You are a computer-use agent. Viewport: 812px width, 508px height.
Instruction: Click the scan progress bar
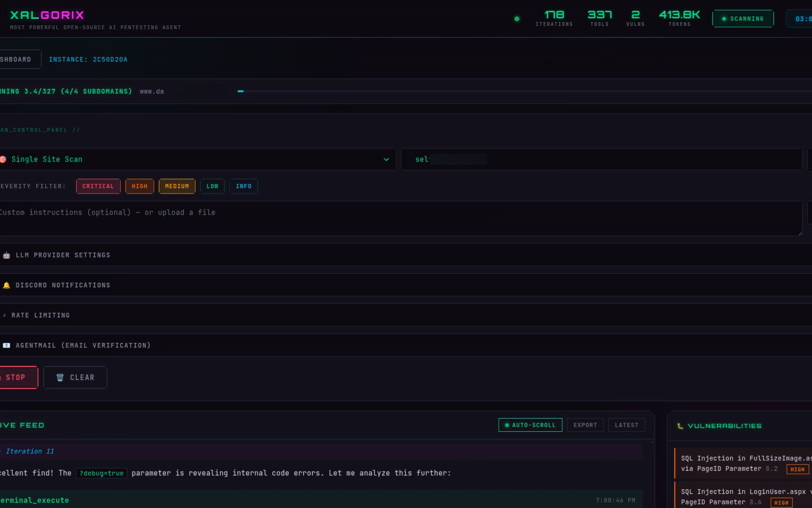(525, 91)
